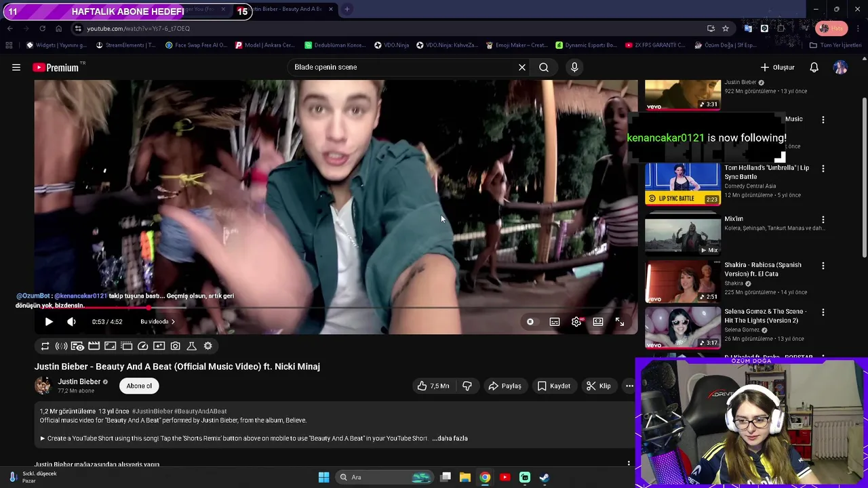This screenshot has width=868, height=488.
Task: Expand description with ...daha fazla
Action: [450, 439]
